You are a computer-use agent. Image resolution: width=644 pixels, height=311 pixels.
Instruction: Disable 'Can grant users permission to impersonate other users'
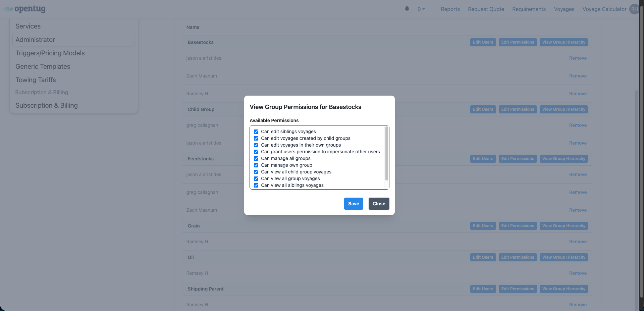[x=256, y=152]
